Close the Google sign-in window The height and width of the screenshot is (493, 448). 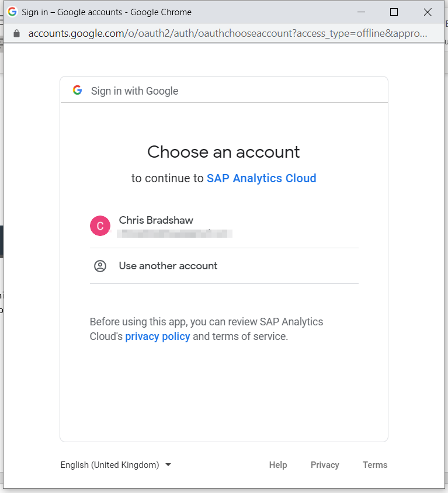pos(428,12)
